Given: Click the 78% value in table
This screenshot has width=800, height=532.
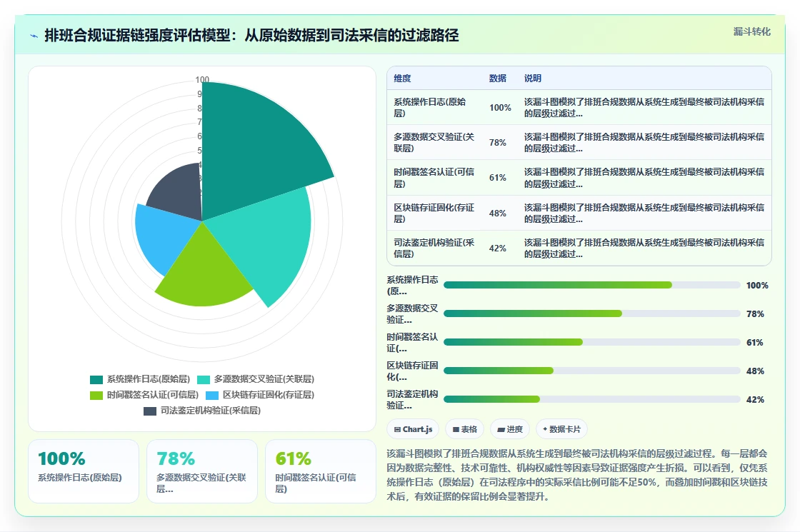Looking at the screenshot, I should pyautogui.click(x=497, y=142).
